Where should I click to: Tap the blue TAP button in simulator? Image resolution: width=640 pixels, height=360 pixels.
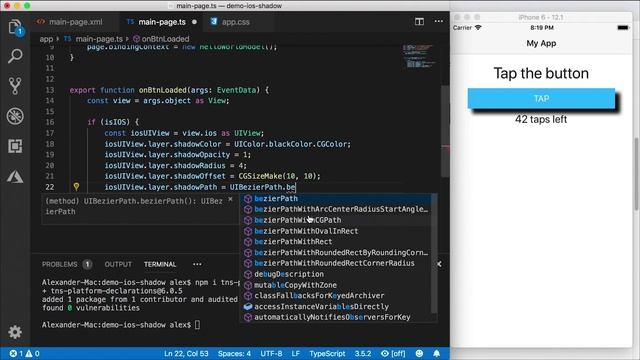541,98
